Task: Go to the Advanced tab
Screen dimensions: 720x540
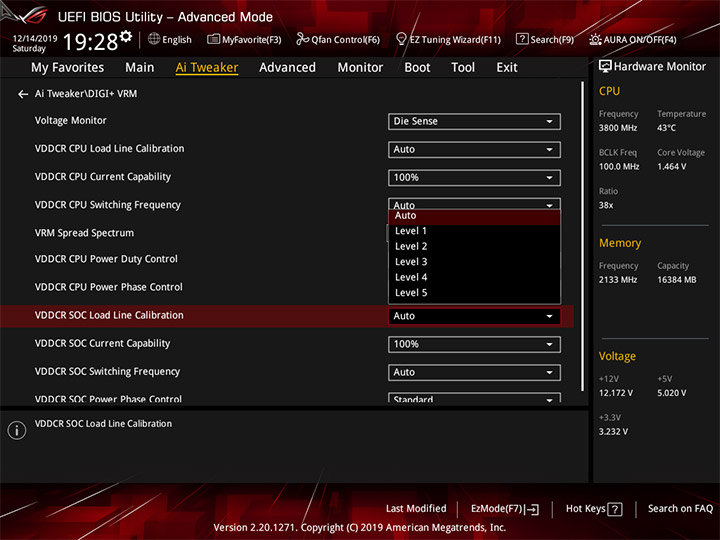Action: [287, 68]
